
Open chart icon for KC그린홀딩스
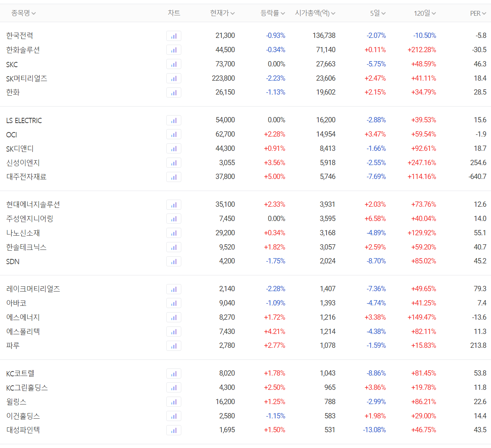(x=174, y=388)
